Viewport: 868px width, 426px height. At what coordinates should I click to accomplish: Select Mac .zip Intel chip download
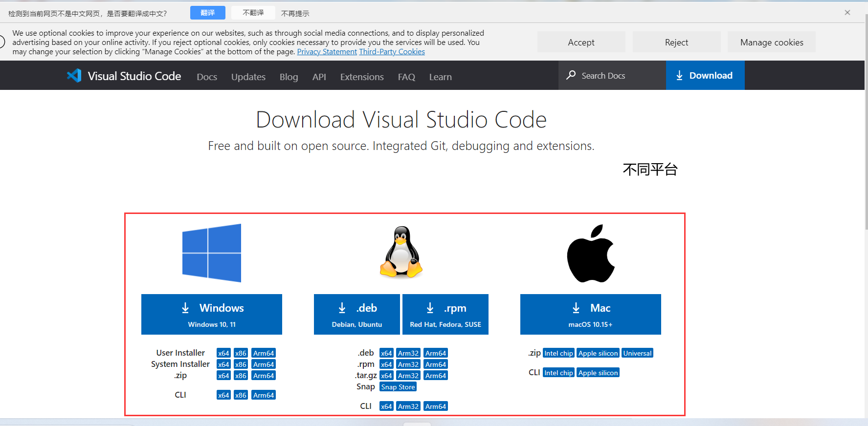(x=558, y=353)
